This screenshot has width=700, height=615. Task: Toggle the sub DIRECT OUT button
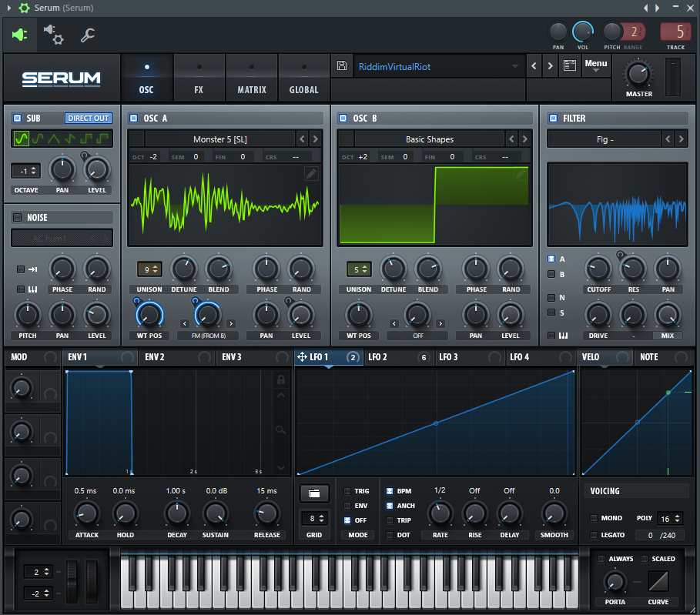pos(89,119)
